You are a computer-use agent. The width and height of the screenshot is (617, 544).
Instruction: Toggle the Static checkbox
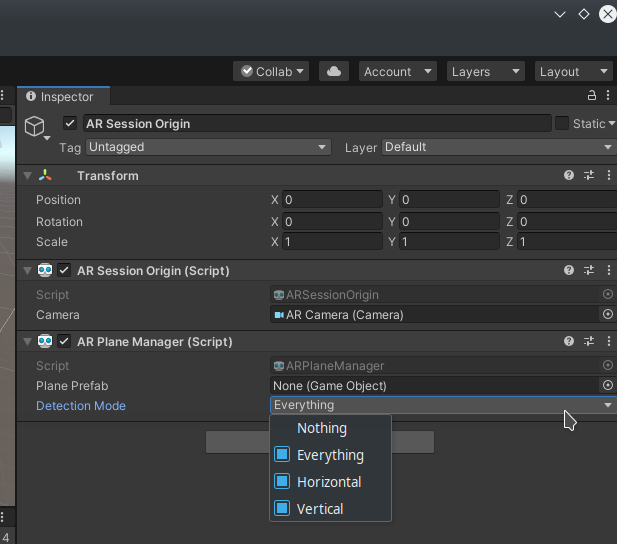coord(562,123)
